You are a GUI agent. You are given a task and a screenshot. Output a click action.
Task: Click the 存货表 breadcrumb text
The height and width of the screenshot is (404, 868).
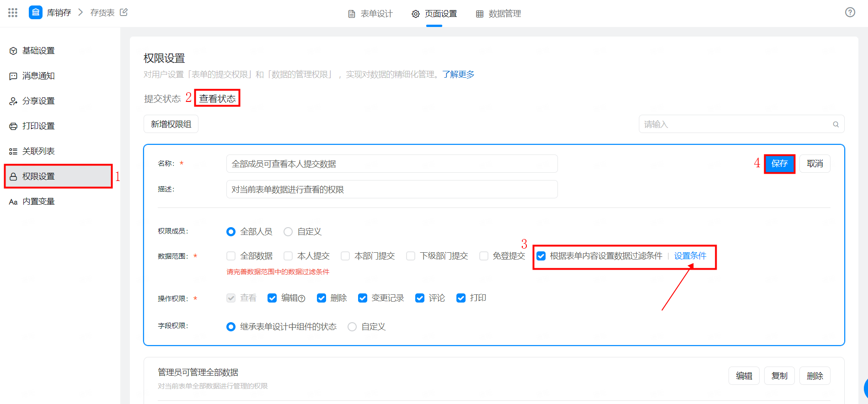pos(102,13)
